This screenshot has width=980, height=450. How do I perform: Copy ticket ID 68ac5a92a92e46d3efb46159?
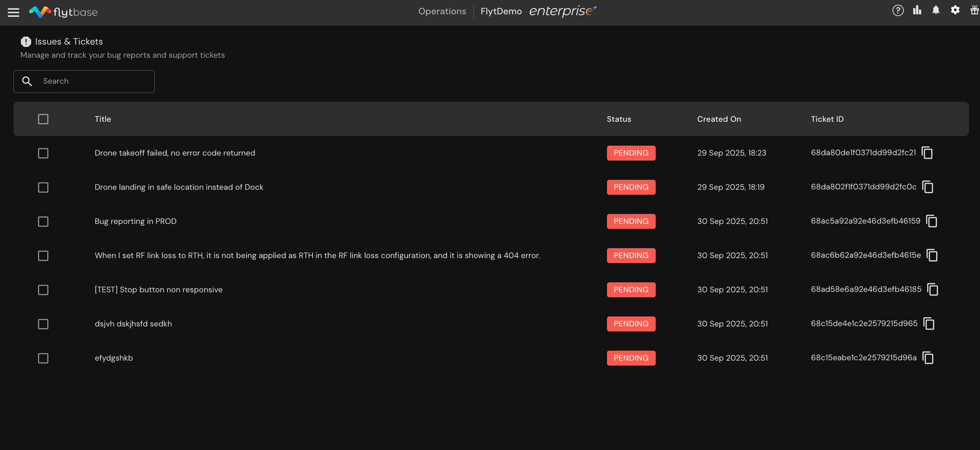coord(932,221)
